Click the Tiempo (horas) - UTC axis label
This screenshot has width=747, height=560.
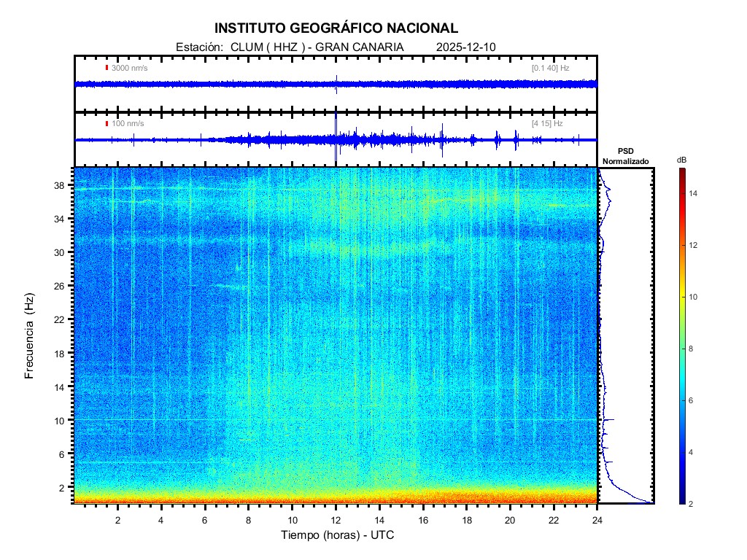(x=338, y=535)
